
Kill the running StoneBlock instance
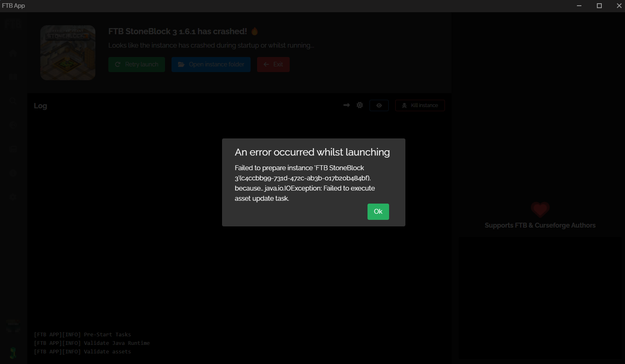[420, 105]
